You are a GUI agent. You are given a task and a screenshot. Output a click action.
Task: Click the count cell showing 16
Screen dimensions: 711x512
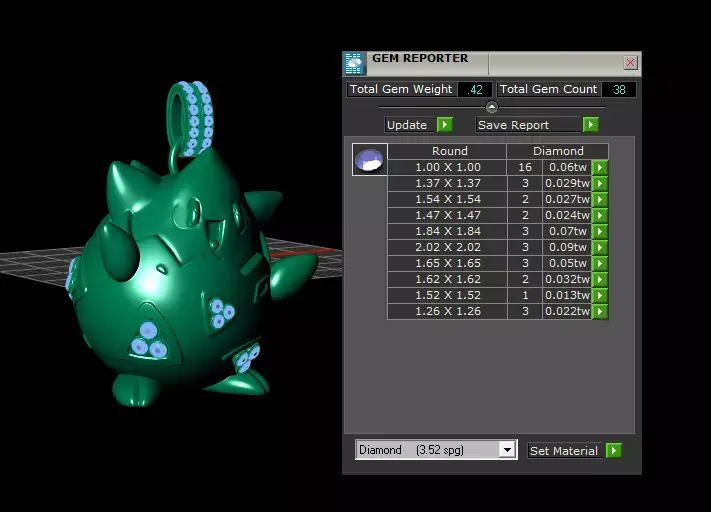525,167
